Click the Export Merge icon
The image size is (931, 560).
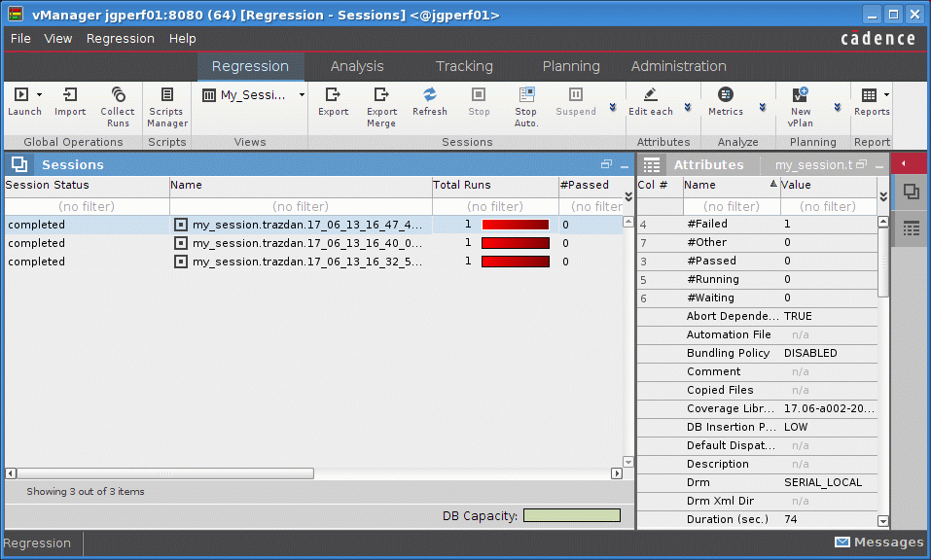(381, 94)
